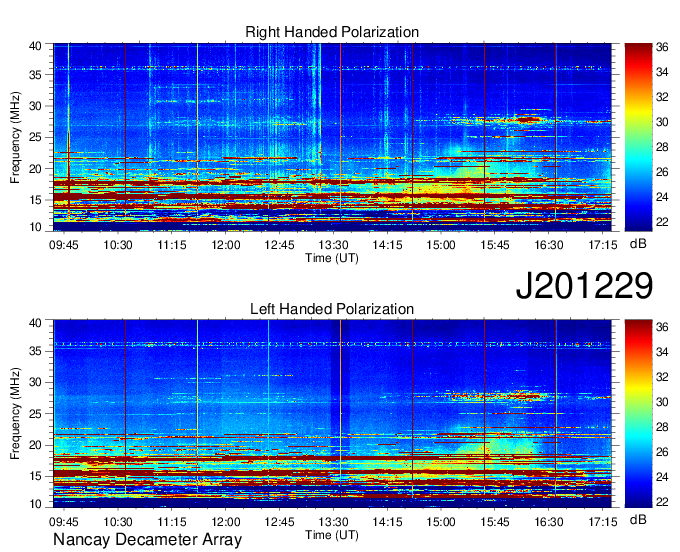
Task: Click the "11:15" tick on the bottom time axis
Action: 172,521
